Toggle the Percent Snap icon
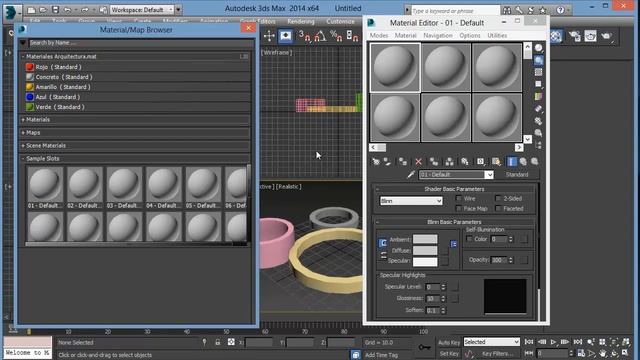Image resolution: width=640 pixels, height=360 pixels. pos(336,36)
